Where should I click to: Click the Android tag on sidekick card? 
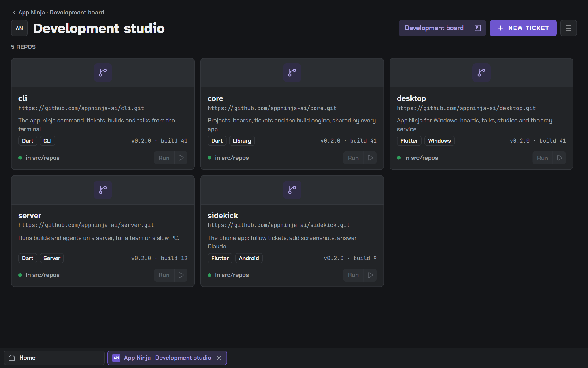click(x=249, y=258)
